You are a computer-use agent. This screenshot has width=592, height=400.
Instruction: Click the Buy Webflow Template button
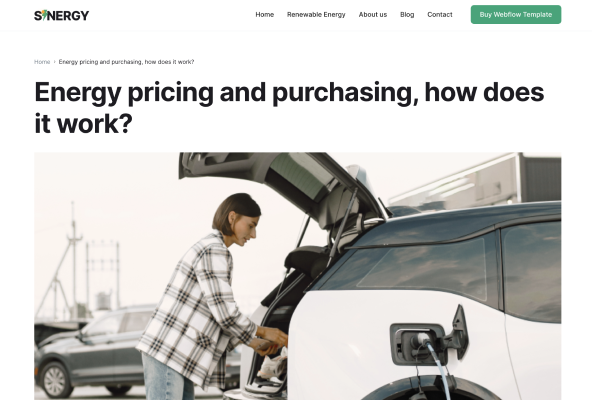coord(516,14)
